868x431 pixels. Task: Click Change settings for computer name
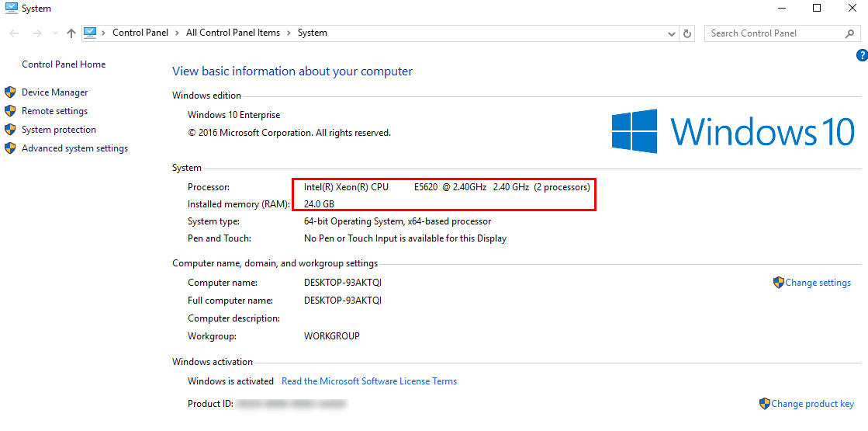coord(818,283)
